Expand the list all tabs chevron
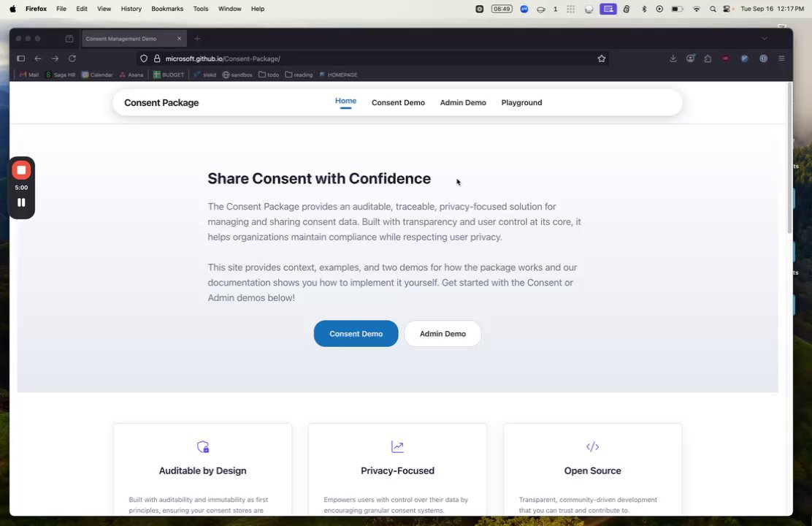 [x=765, y=38]
